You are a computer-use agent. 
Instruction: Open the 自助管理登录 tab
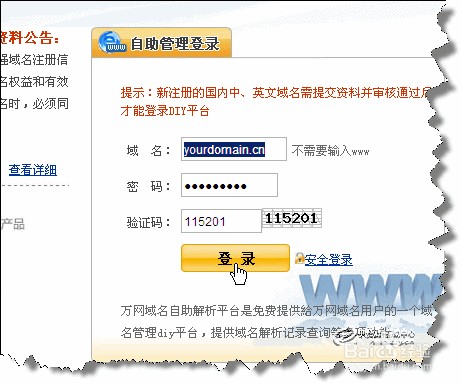[162, 43]
